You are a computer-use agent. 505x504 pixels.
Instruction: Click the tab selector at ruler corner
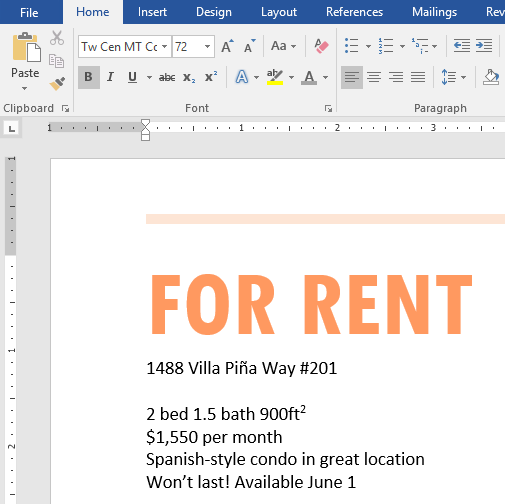[12, 128]
